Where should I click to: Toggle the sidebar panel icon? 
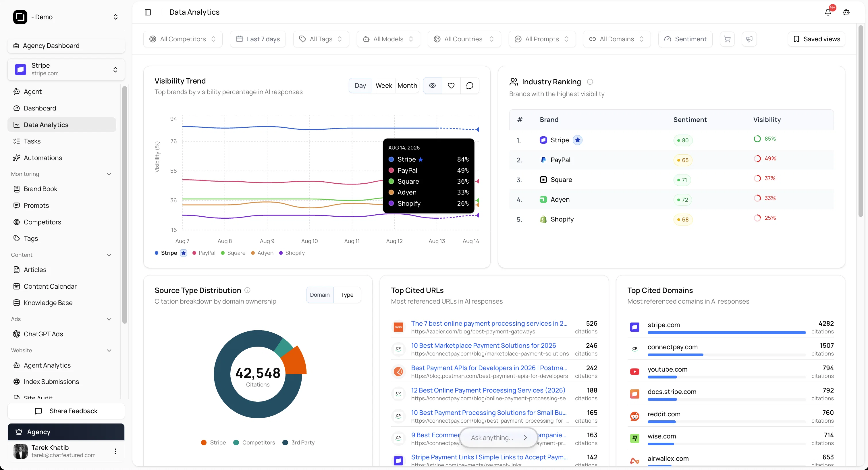[x=148, y=12]
